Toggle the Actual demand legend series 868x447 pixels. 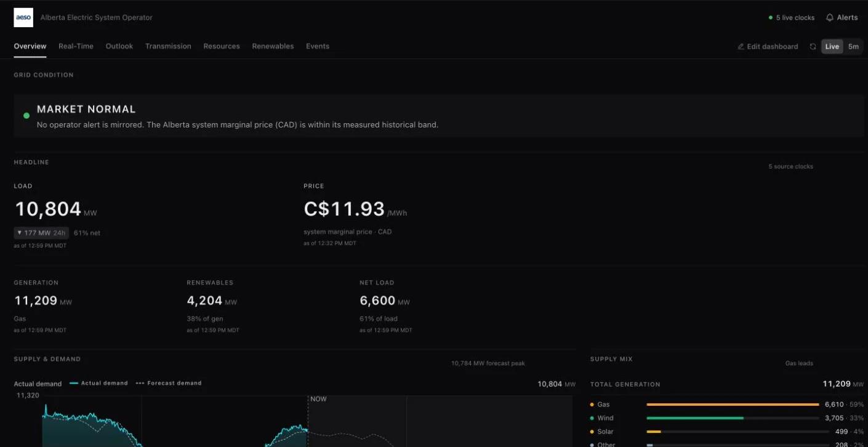tap(98, 383)
